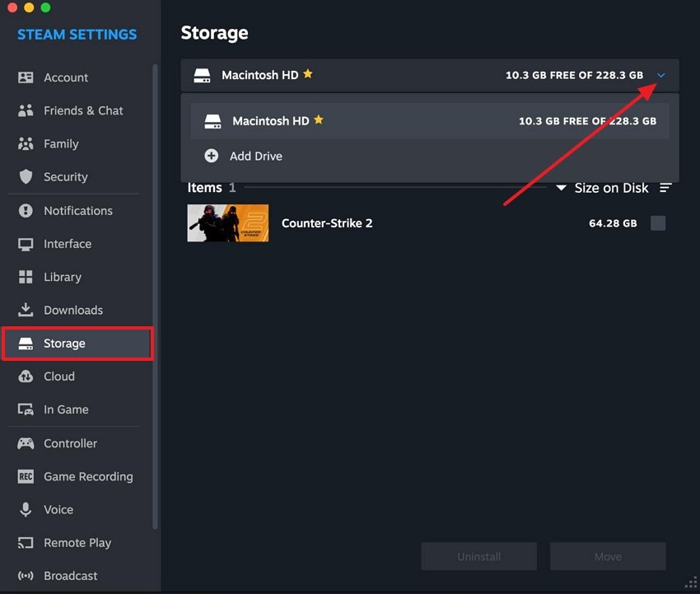Click the Notifications exclamation icon
The width and height of the screenshot is (700, 594).
26,210
